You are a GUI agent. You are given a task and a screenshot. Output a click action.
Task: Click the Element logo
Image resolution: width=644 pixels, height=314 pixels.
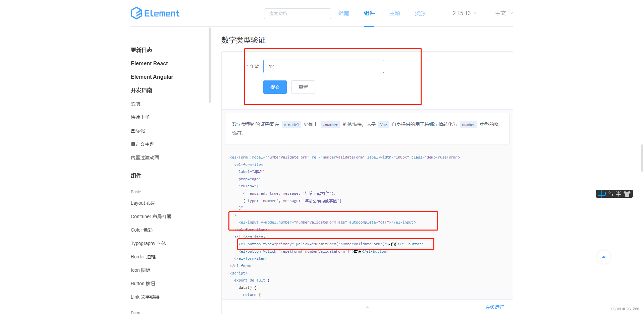coord(155,13)
